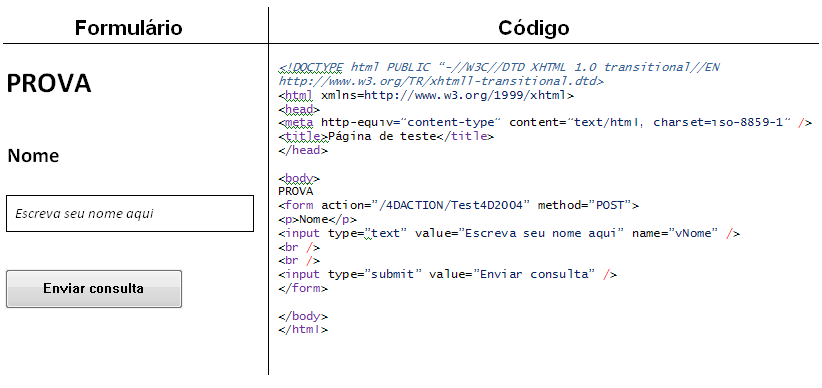
Task: Select the Formulário column header
Action: click(x=128, y=27)
